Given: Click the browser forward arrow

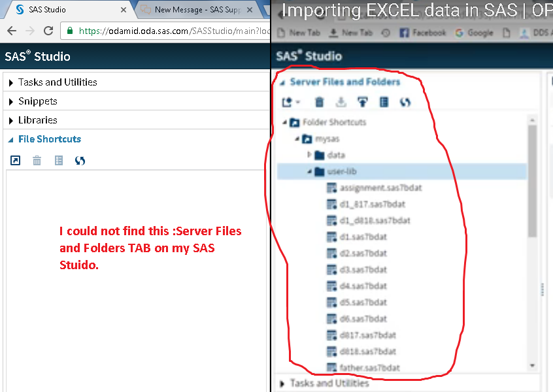Looking at the screenshot, I should [30, 31].
